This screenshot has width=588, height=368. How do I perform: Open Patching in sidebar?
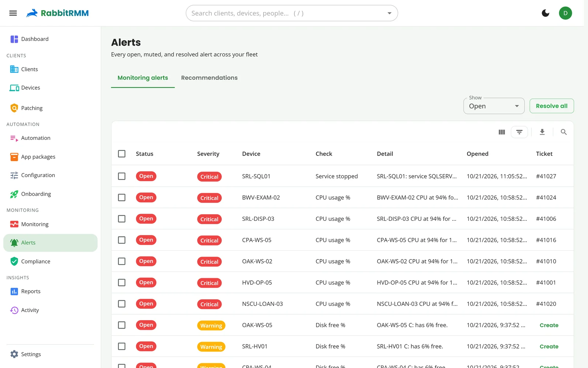pos(50,108)
